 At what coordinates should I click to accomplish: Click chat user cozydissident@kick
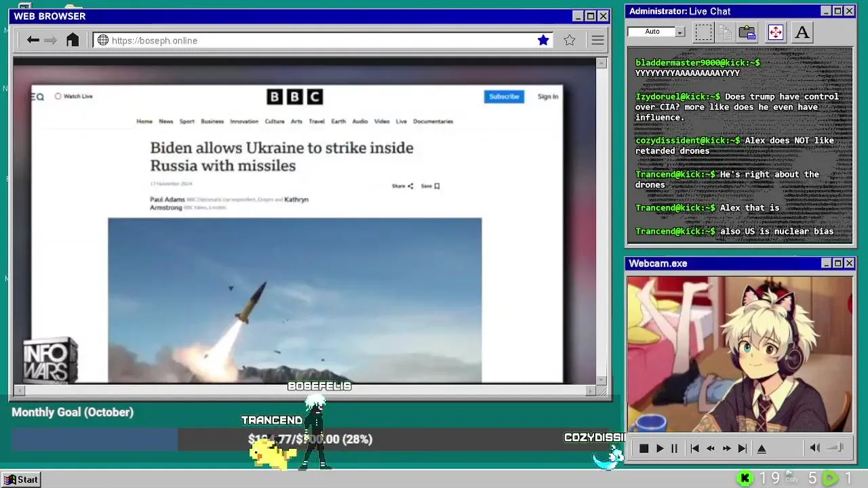pos(688,140)
